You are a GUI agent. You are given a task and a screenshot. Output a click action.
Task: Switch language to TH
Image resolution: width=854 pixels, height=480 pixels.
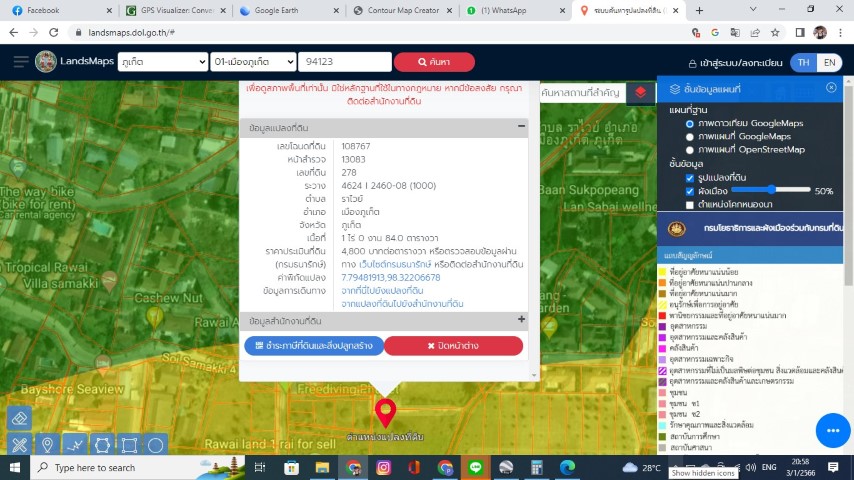pyautogui.click(x=803, y=63)
